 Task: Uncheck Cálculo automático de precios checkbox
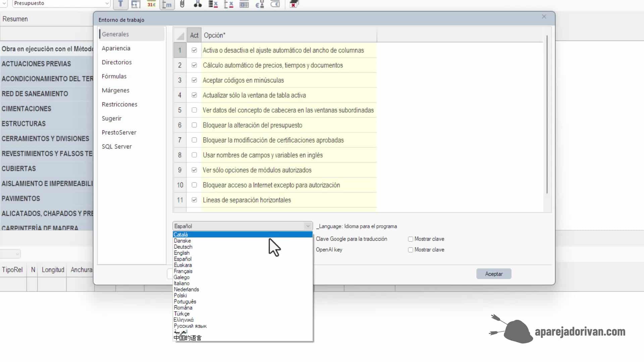point(194,65)
